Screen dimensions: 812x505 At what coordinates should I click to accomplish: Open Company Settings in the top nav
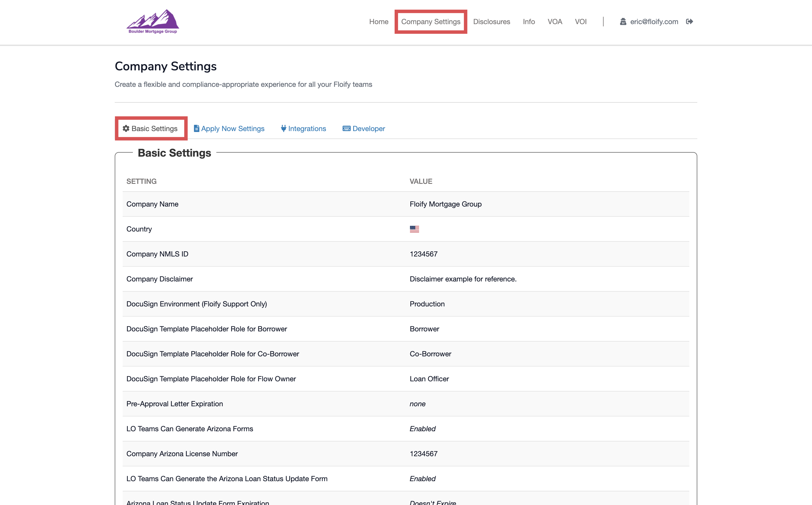point(430,22)
